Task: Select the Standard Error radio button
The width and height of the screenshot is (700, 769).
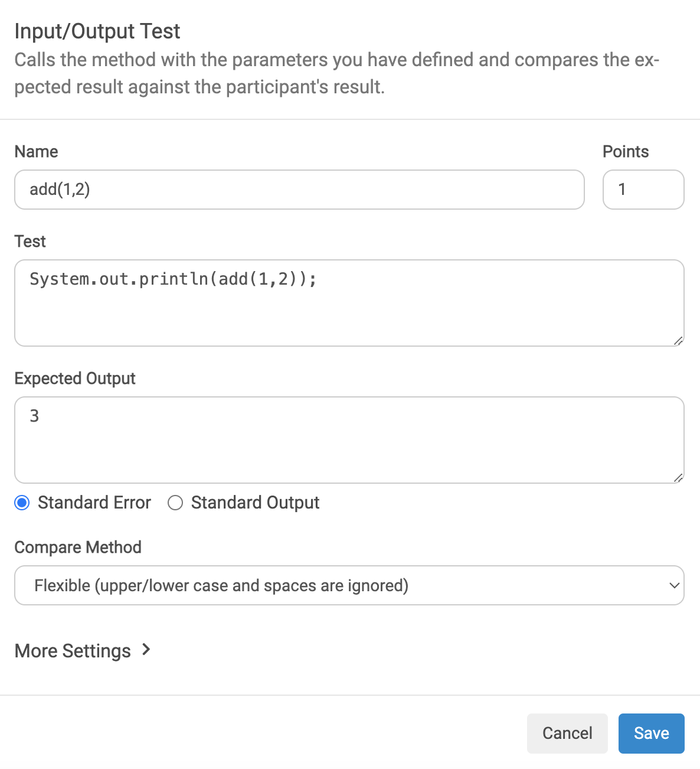Action: pyautogui.click(x=22, y=503)
